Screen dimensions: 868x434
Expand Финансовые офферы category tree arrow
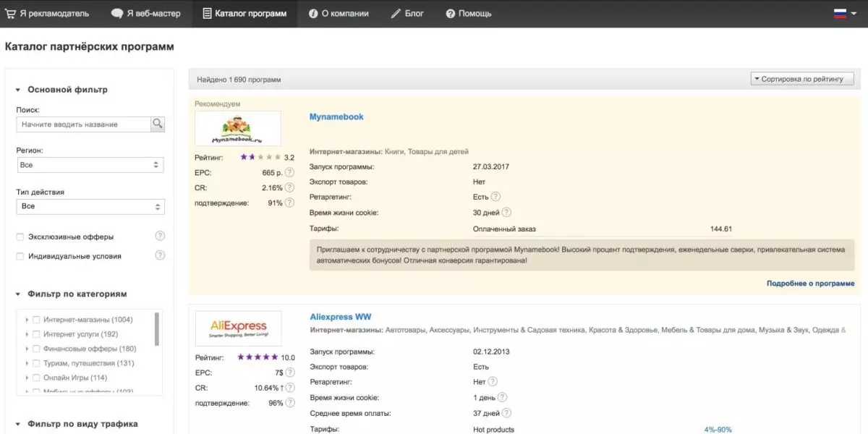pyautogui.click(x=27, y=349)
